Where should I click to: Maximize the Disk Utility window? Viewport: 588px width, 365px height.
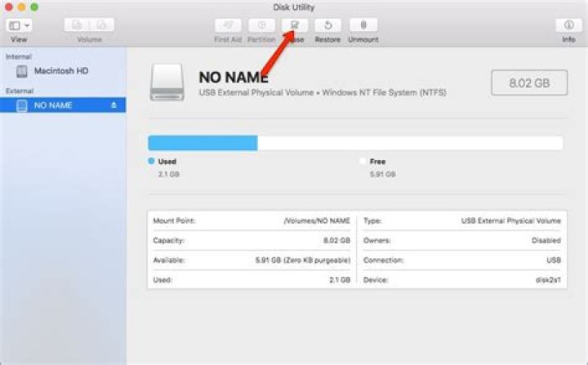click(34, 7)
